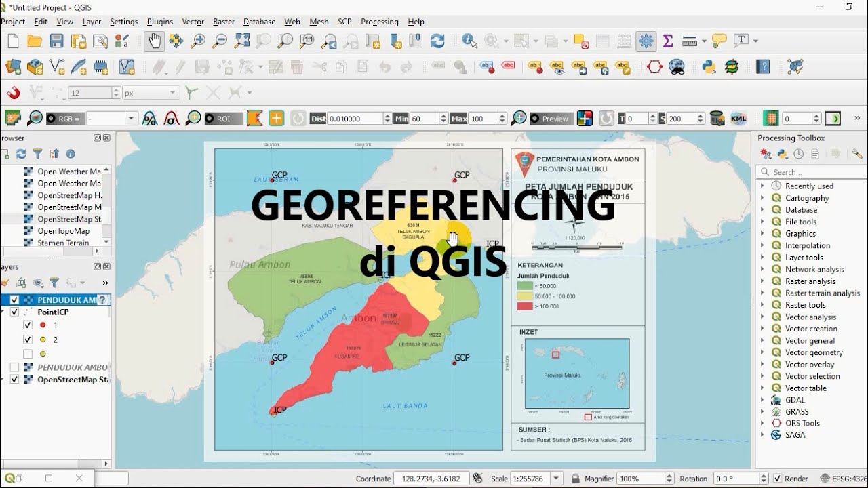Uncheck the PointICP class 2 checkbox
This screenshot has height=488, width=868.
click(28, 340)
